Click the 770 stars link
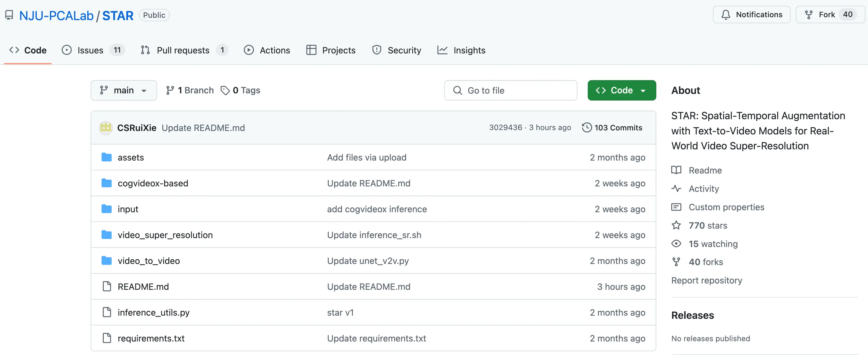Screen dimensions: 868x355 tap(708, 225)
